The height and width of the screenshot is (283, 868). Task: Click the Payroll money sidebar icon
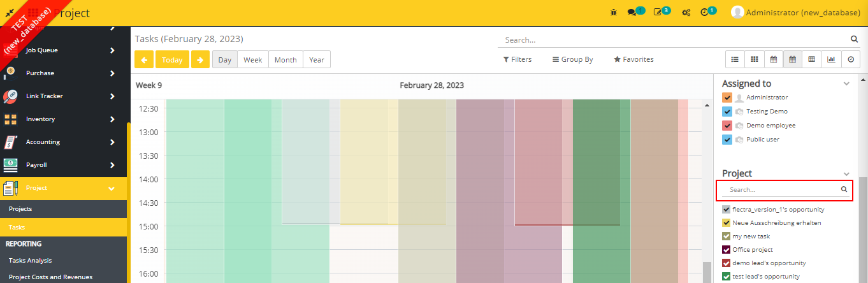click(10, 165)
